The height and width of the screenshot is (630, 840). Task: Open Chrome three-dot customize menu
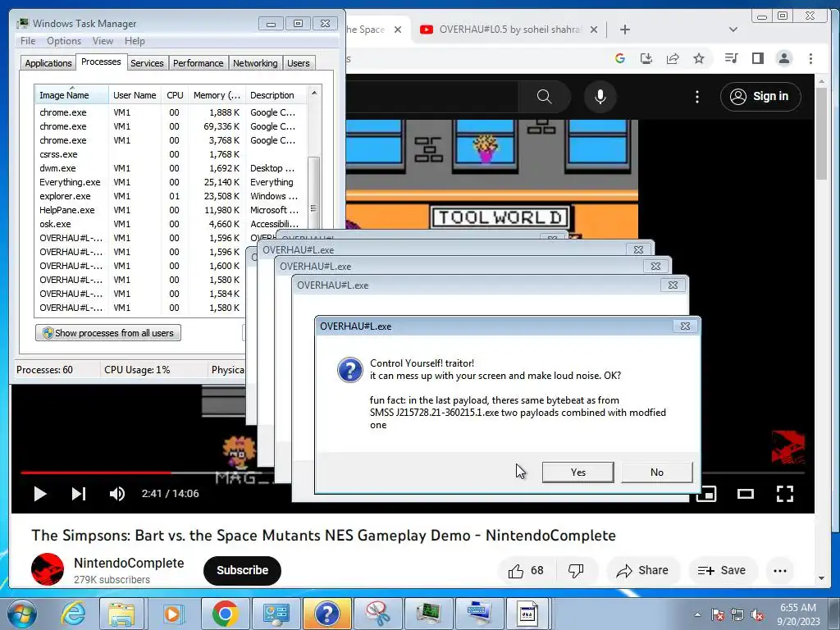coord(810,58)
